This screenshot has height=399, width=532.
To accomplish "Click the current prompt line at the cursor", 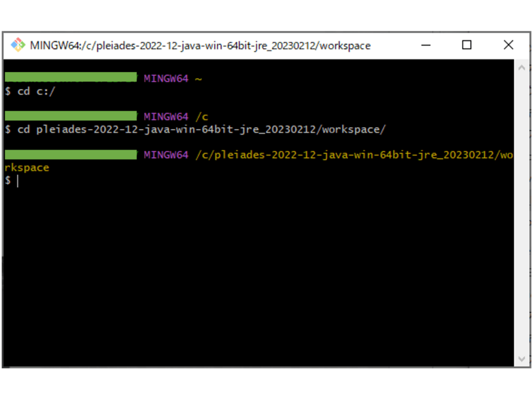I will point(11,180).
